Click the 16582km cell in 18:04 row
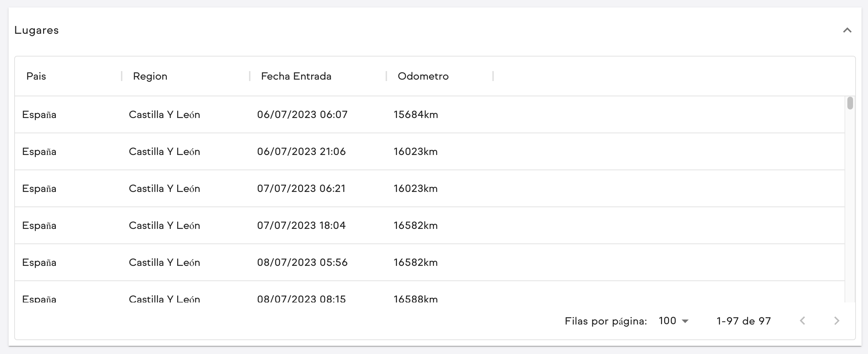Image resolution: width=868 pixels, height=354 pixels. tap(416, 225)
